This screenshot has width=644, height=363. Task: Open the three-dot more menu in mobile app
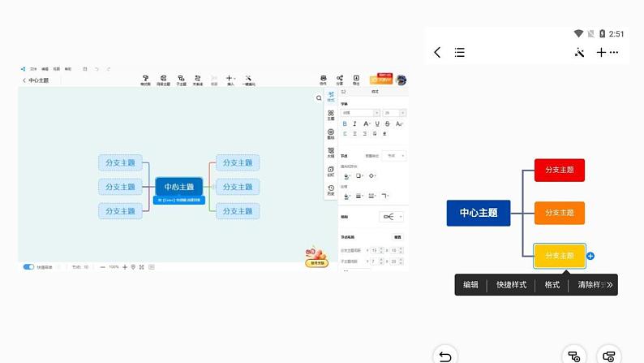coord(614,52)
